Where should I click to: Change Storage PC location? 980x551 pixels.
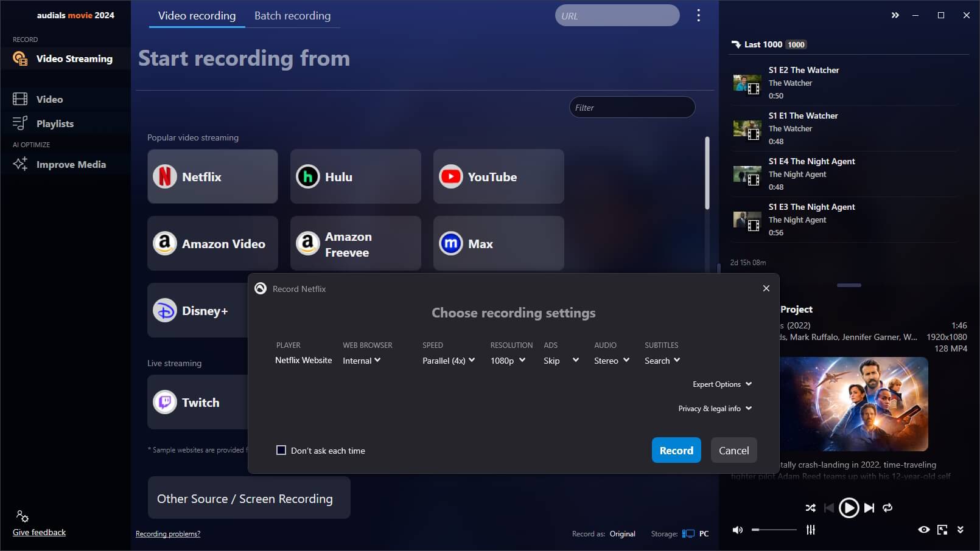coord(696,534)
